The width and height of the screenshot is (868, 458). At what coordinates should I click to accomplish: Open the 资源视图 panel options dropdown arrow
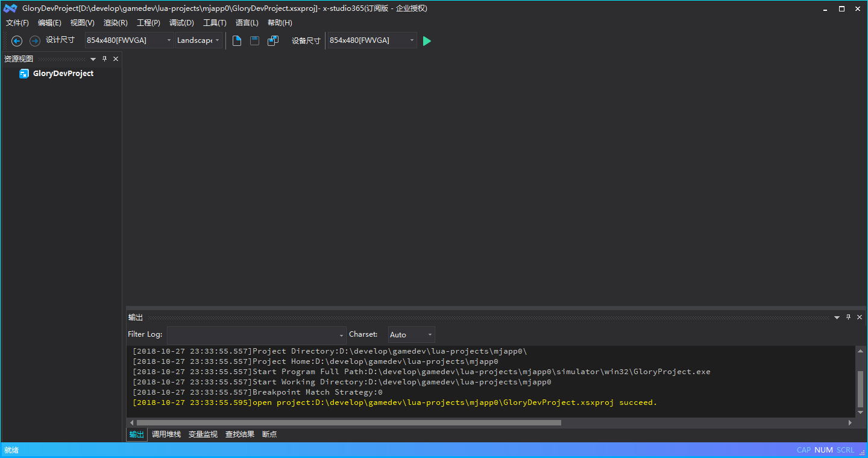click(93, 59)
